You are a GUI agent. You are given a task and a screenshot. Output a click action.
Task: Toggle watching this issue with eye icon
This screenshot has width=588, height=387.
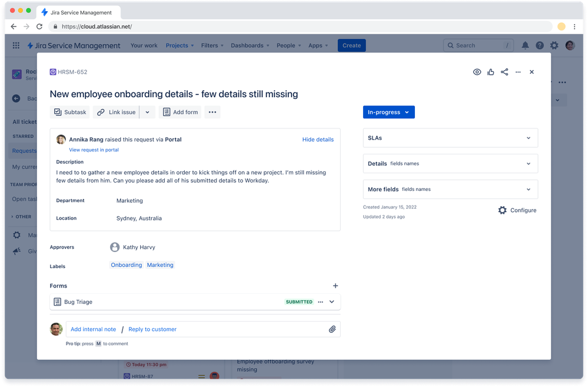(477, 72)
